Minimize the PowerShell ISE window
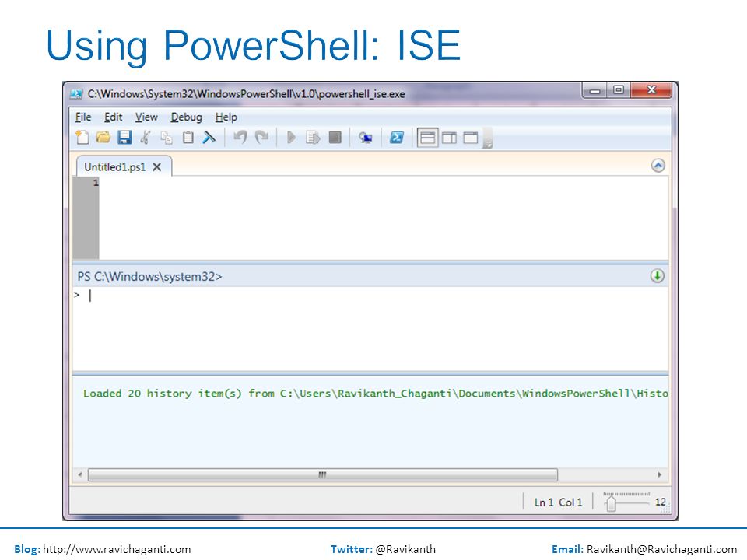This screenshot has height=560, width=747. point(594,90)
